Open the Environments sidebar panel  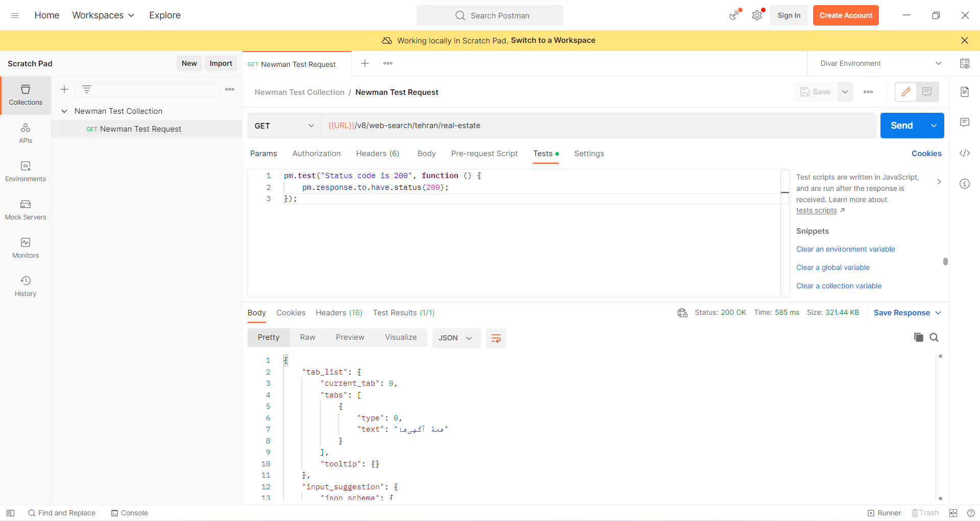click(26, 171)
